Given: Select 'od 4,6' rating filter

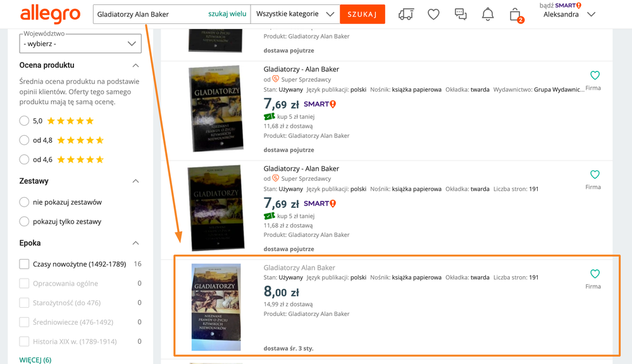Looking at the screenshot, I should click(x=24, y=159).
